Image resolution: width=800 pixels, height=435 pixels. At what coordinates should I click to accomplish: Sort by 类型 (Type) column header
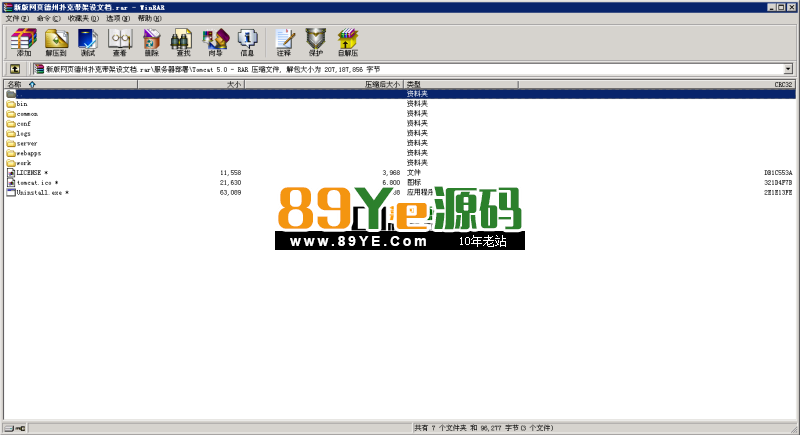click(x=461, y=84)
